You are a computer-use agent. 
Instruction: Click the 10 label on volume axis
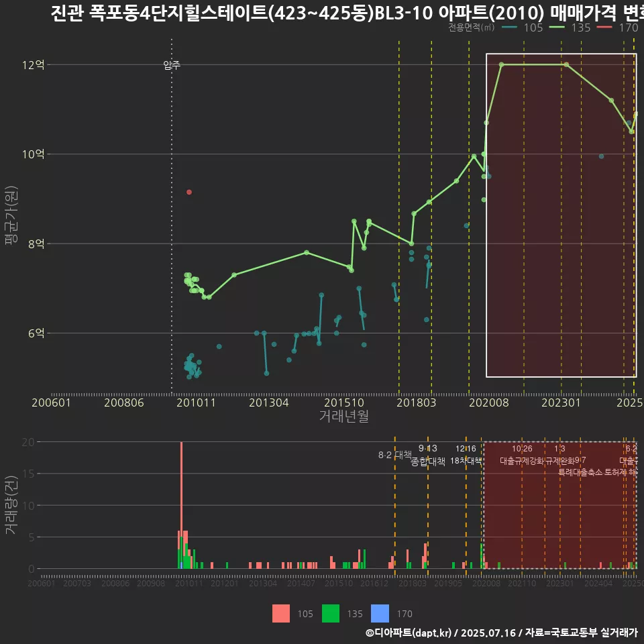coord(28,506)
